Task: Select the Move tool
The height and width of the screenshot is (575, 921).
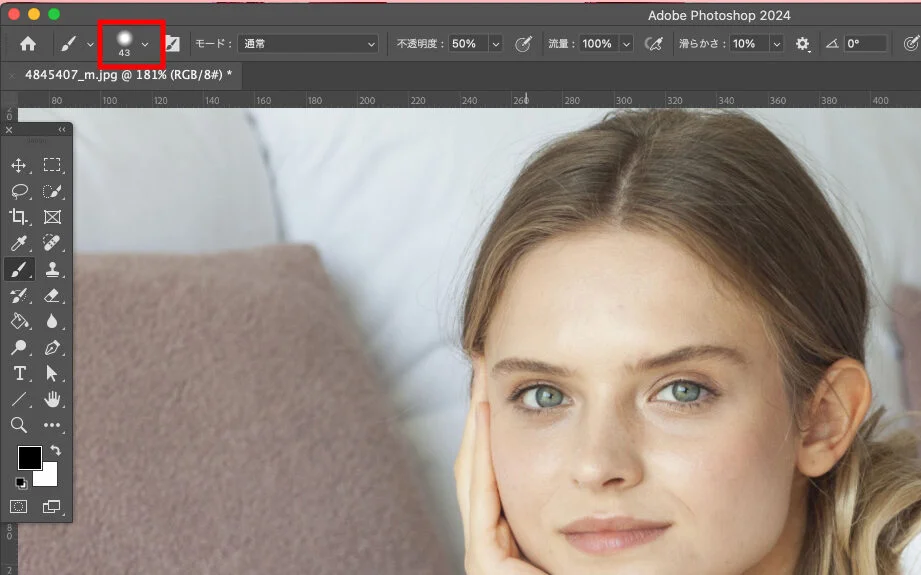Action: click(x=19, y=165)
